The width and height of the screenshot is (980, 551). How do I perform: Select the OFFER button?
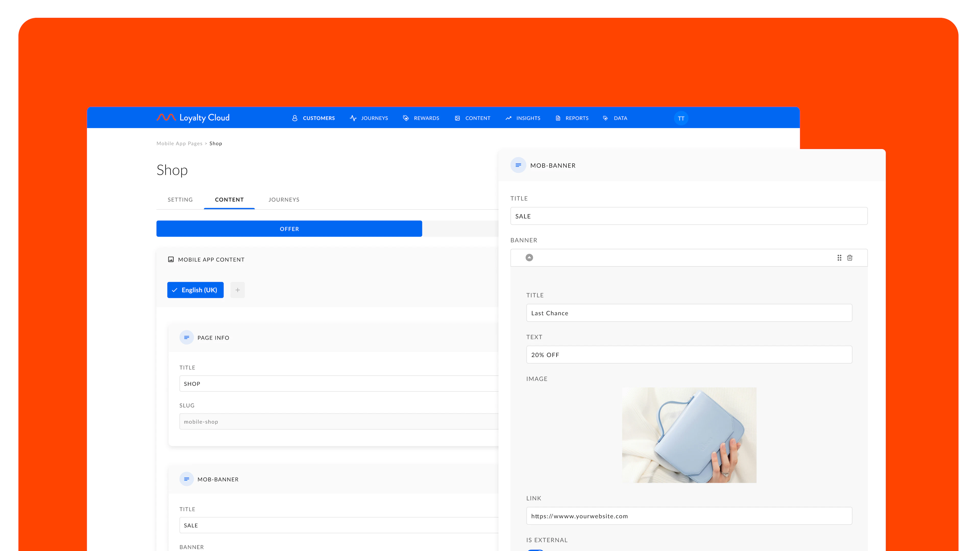click(x=289, y=229)
